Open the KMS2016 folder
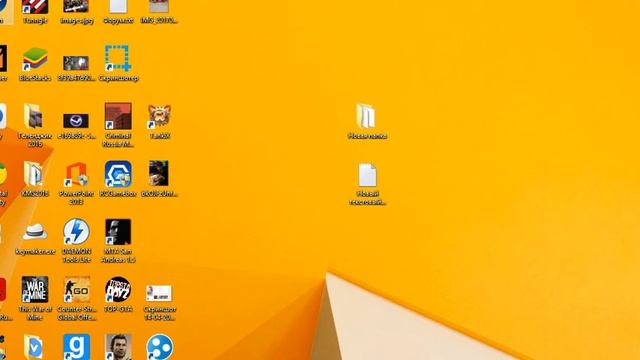This screenshot has width=640, height=360. click(33, 174)
